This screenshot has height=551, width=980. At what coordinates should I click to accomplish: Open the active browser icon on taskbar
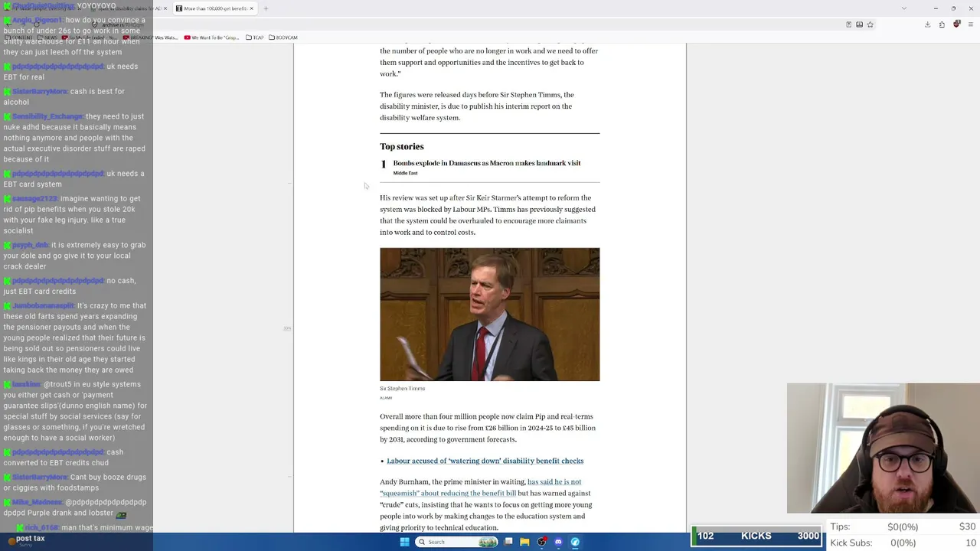(575, 542)
